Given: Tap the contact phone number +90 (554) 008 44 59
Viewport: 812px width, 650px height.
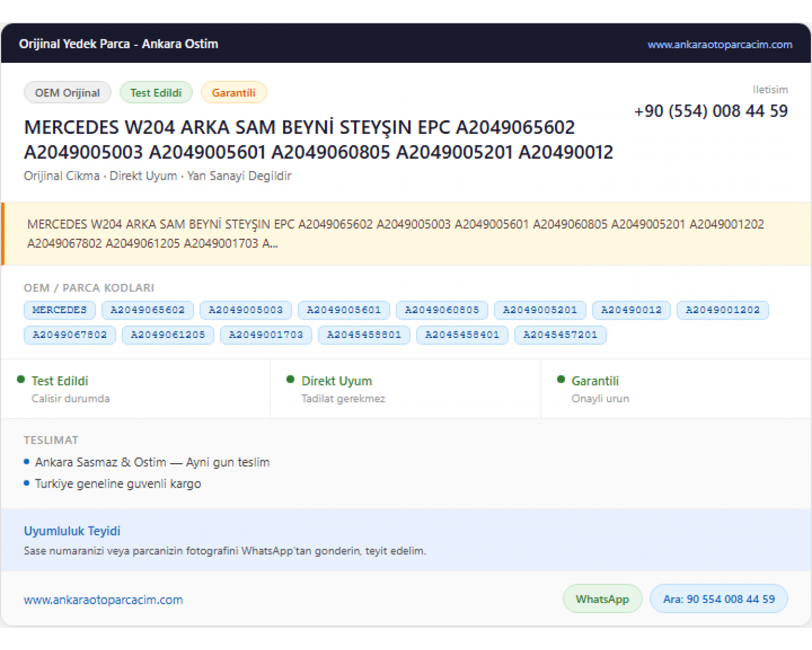Looking at the screenshot, I should (711, 111).
